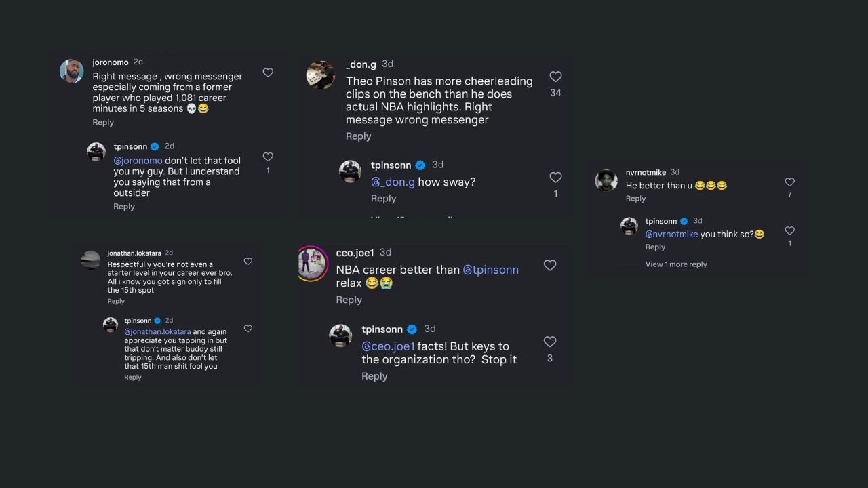
Task: Heart tpinsonn's "keys to the organization" reply
Action: coord(550,342)
